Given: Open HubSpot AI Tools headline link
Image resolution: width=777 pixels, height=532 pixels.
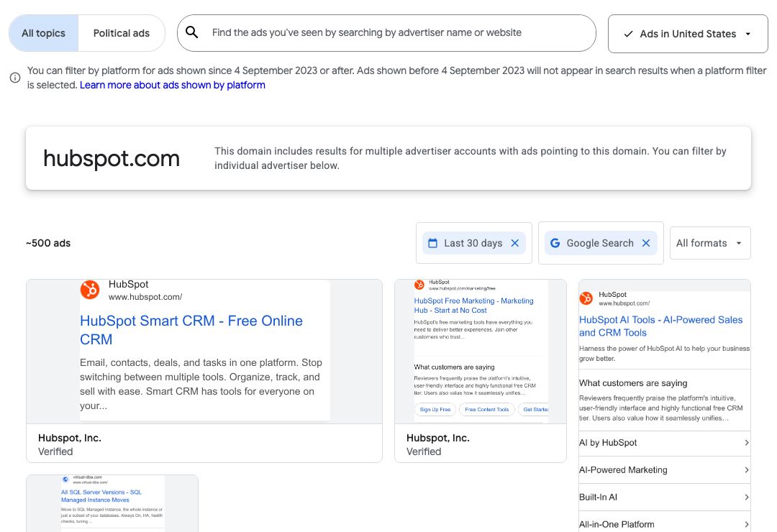Looking at the screenshot, I should click(x=660, y=326).
